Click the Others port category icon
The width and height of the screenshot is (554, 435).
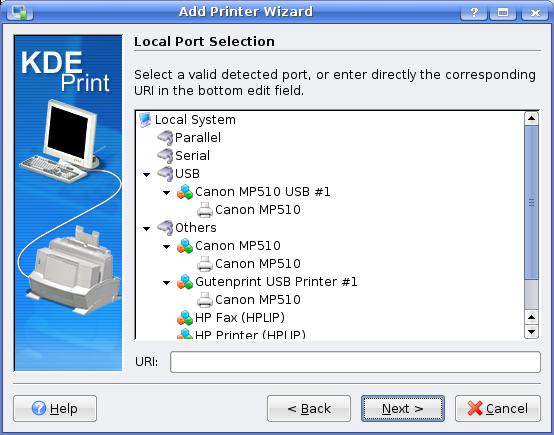click(165, 228)
